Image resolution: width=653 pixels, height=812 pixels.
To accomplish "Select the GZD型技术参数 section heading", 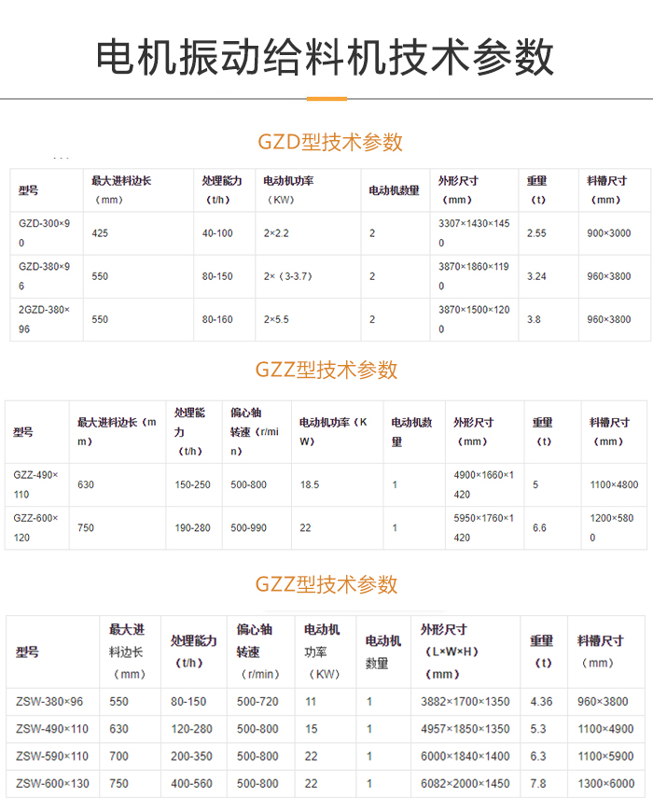I will tap(329, 142).
